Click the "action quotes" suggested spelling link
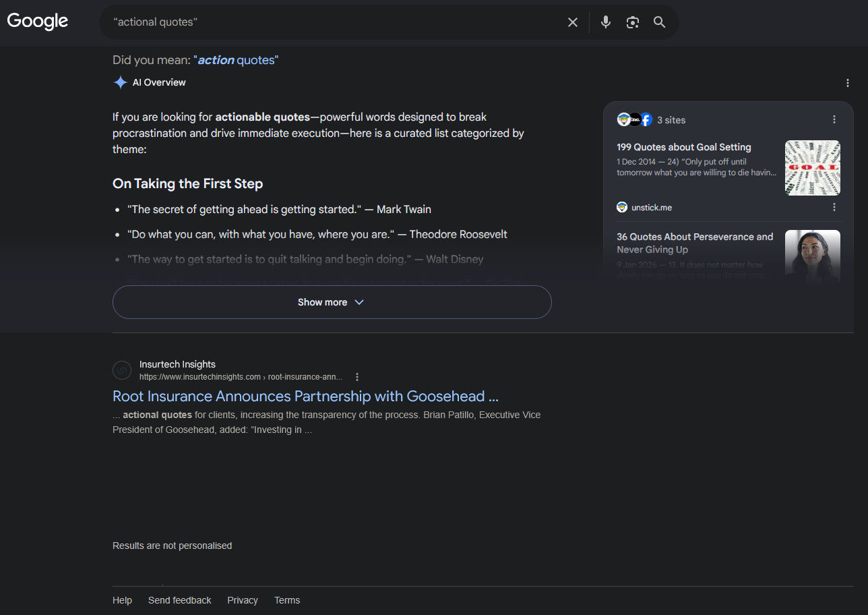 [x=236, y=60]
